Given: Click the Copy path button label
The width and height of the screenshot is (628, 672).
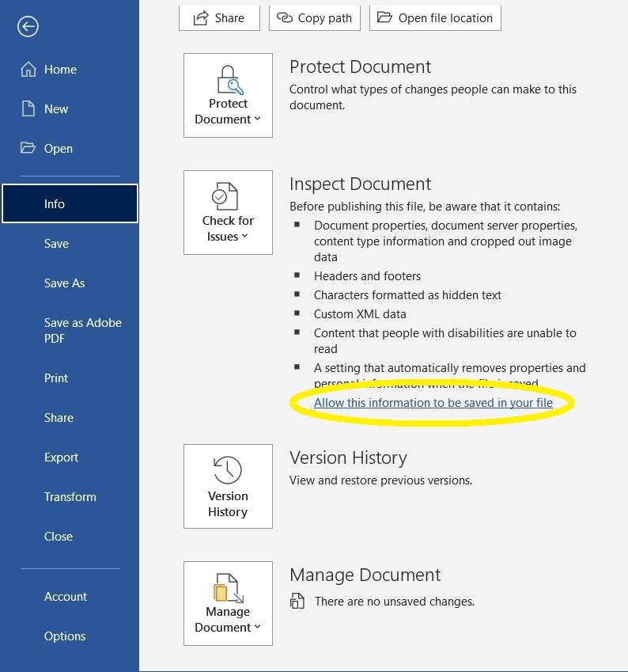Looking at the screenshot, I should point(325,18).
